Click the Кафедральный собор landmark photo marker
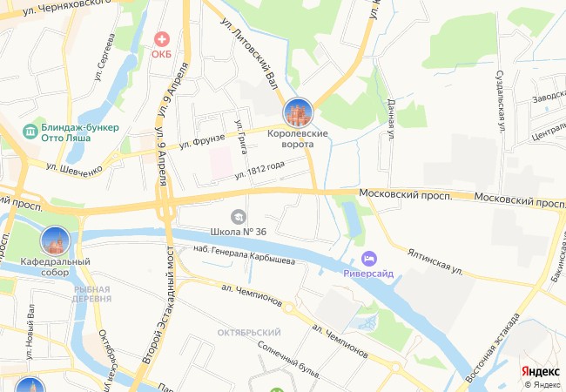The width and height of the screenshot is (566, 392). click(x=55, y=240)
